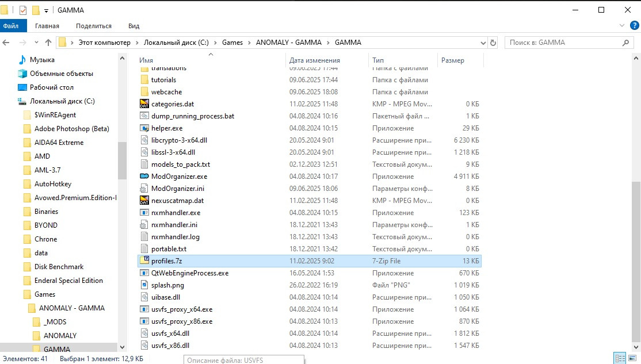Select Музыка in the navigation pane

click(x=42, y=60)
